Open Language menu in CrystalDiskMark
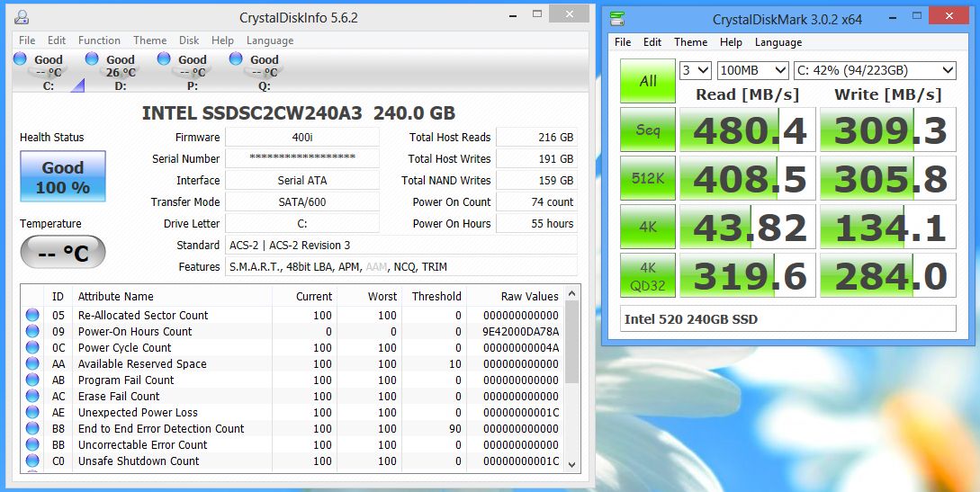Viewport: 980px width, 492px height. 778,42
